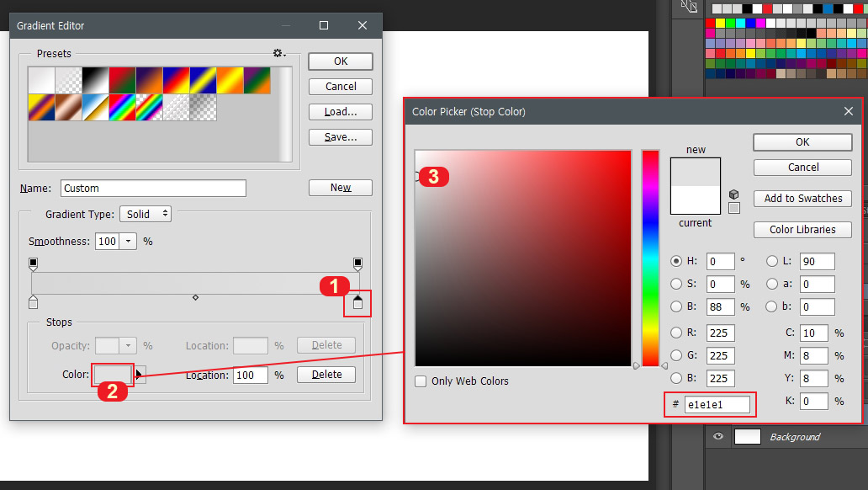Image resolution: width=868 pixels, height=490 pixels.
Task: Choose the Black, White gradient preset
Action: tap(95, 80)
